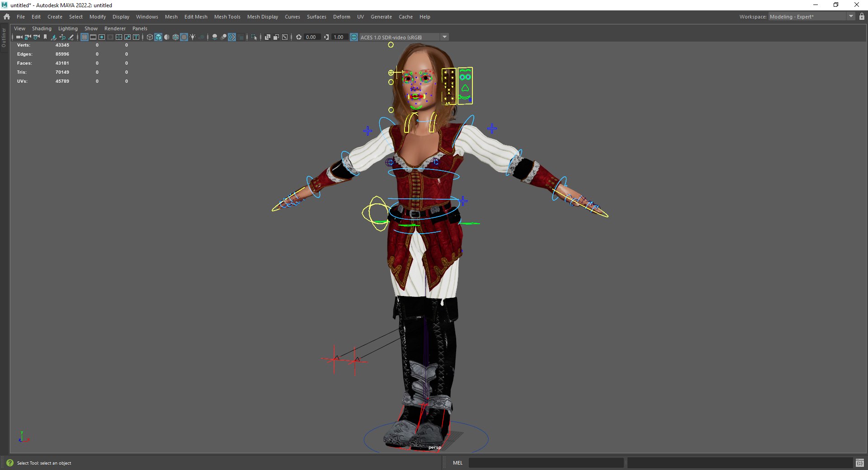Expand ACES 1.0 SDR-video view transform dropdown
The height and width of the screenshot is (470, 868).
tap(445, 37)
